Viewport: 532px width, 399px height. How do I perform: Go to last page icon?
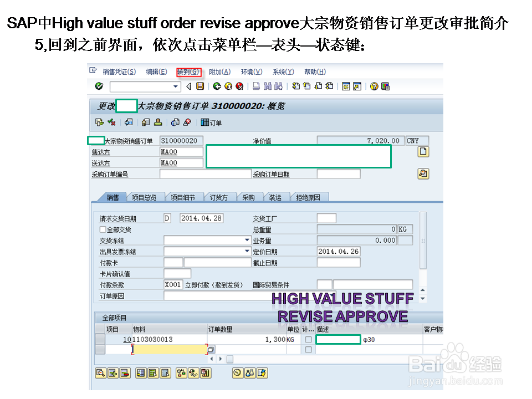click(x=329, y=86)
